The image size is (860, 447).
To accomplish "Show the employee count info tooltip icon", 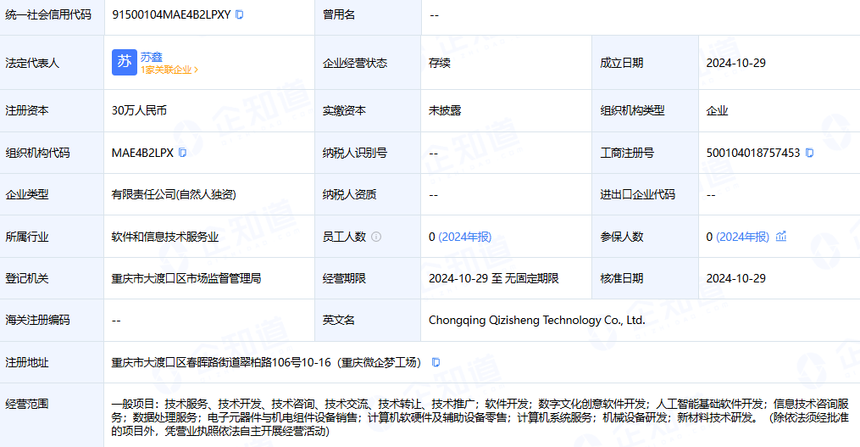I will click(376, 236).
